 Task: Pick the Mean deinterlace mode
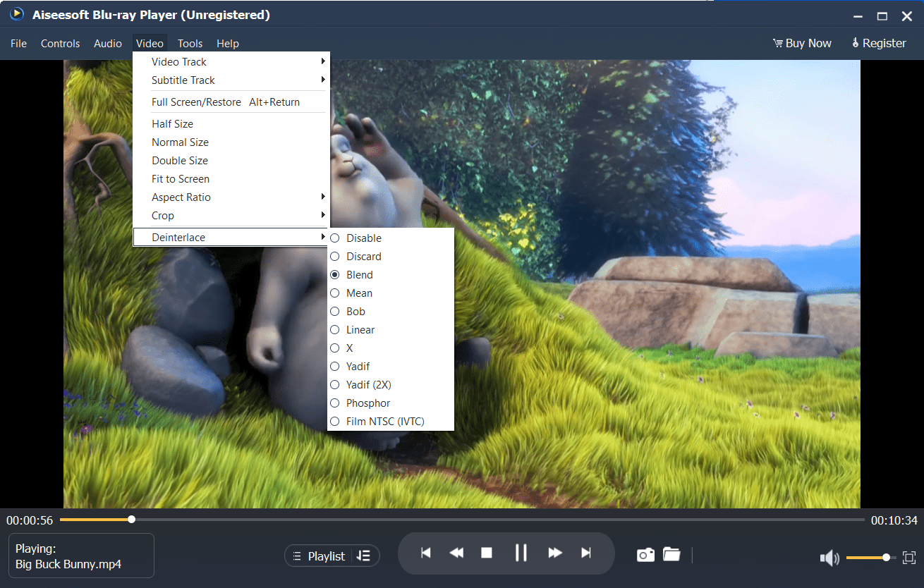pos(391,293)
